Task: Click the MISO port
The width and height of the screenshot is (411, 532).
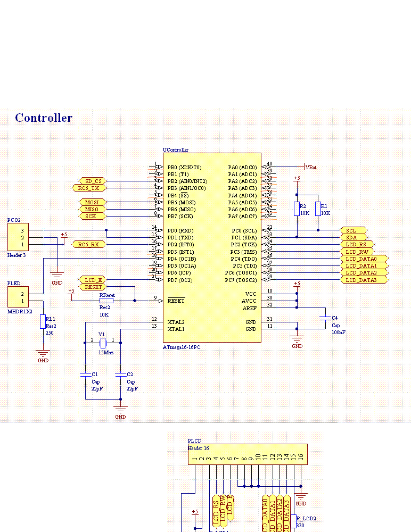Action: [93, 209]
